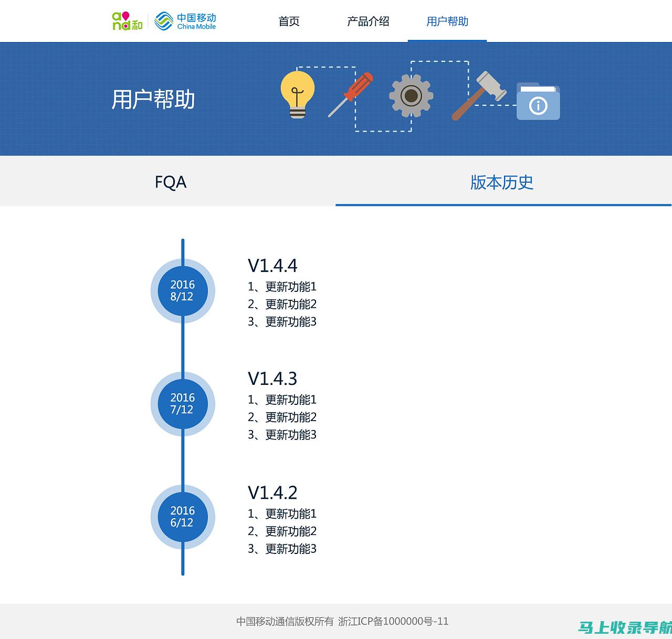Click '1、更新功能1' under V1.4.2

[x=282, y=514]
